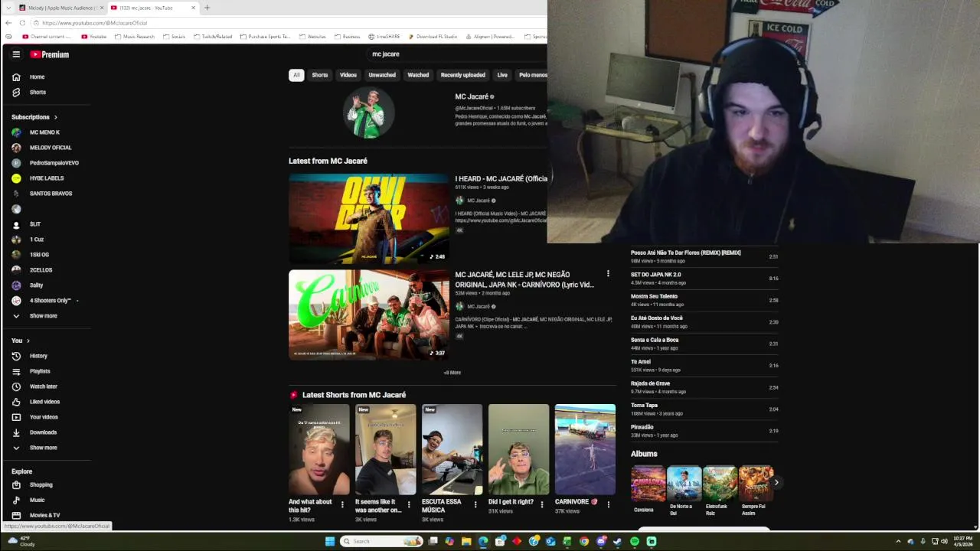Image resolution: width=980 pixels, height=551 pixels.
Task: Open more options for CARNÍVORO lyric video
Action: pos(608,274)
